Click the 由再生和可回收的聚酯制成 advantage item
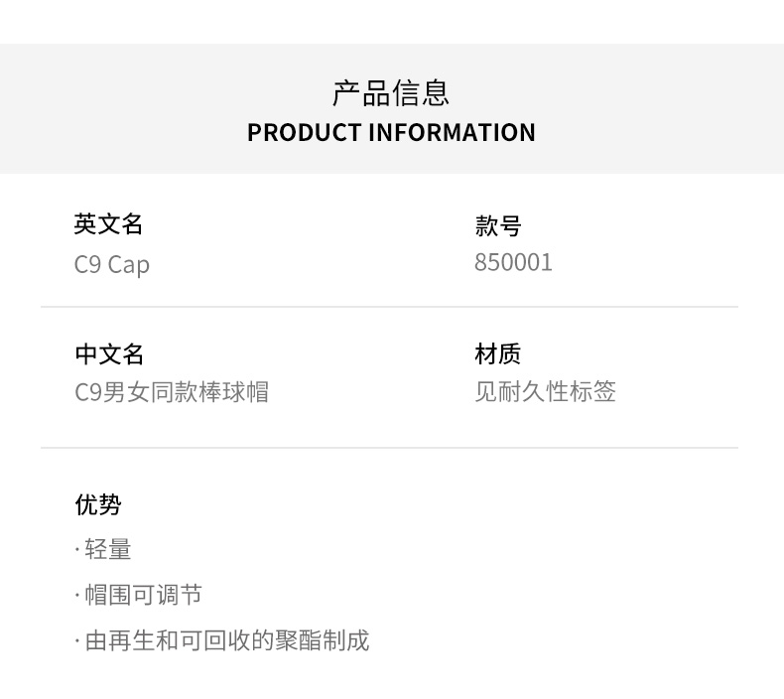784x699 pixels. [x=227, y=640]
